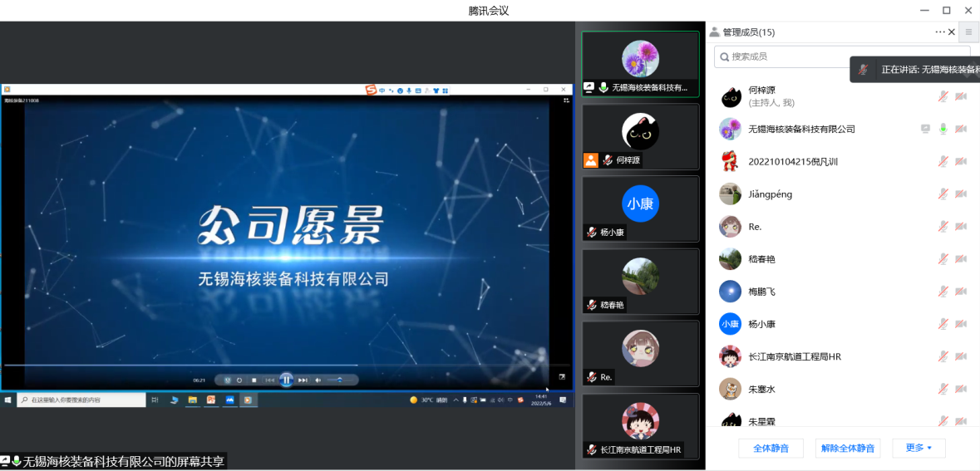Viewport: 980px width, 471px height.
Task: Click screen share icon beside 无锡海核装备科技有限公司
Action: 925,129
